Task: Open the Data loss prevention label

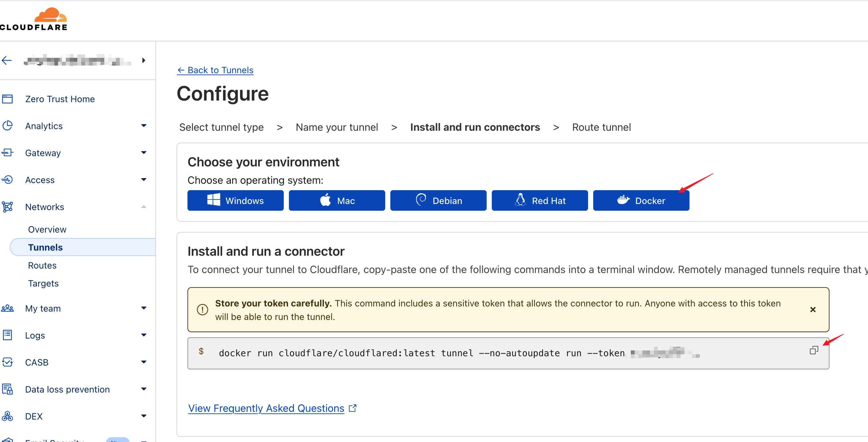Action: pyautogui.click(x=68, y=389)
